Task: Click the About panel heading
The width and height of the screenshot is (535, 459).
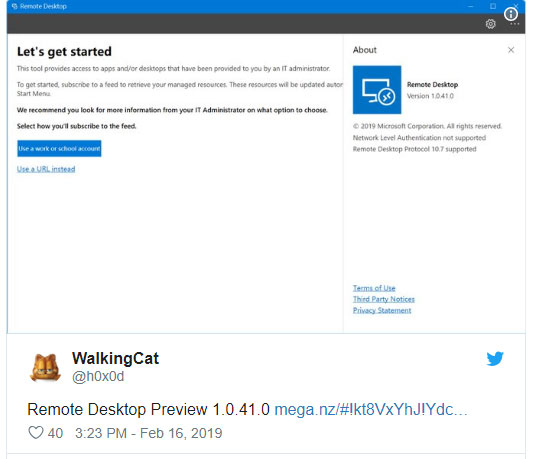Action: (364, 50)
